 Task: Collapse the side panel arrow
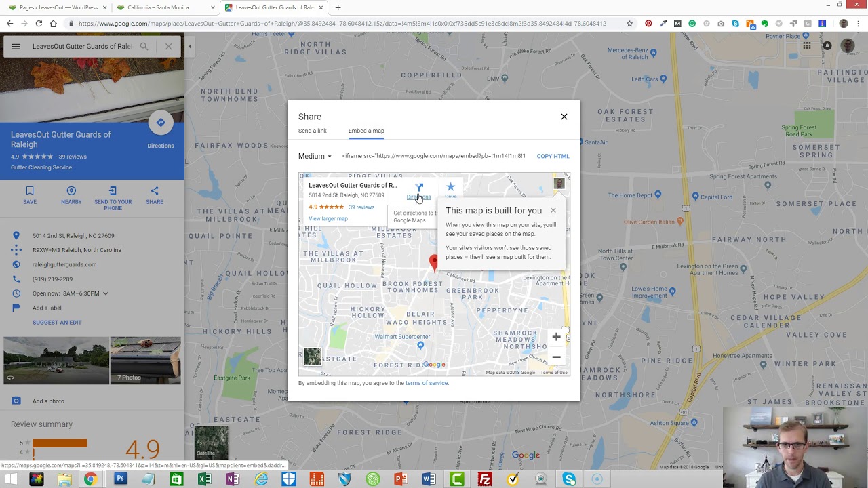tap(190, 47)
